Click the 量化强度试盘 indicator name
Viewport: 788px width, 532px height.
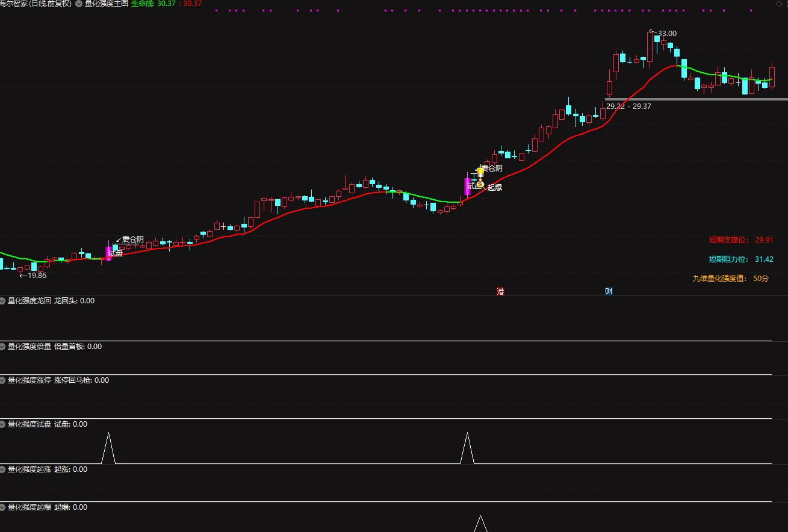(29, 424)
